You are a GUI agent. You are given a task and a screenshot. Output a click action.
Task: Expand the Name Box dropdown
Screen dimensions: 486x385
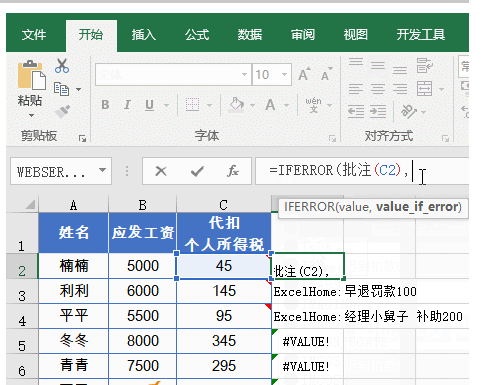tap(103, 170)
